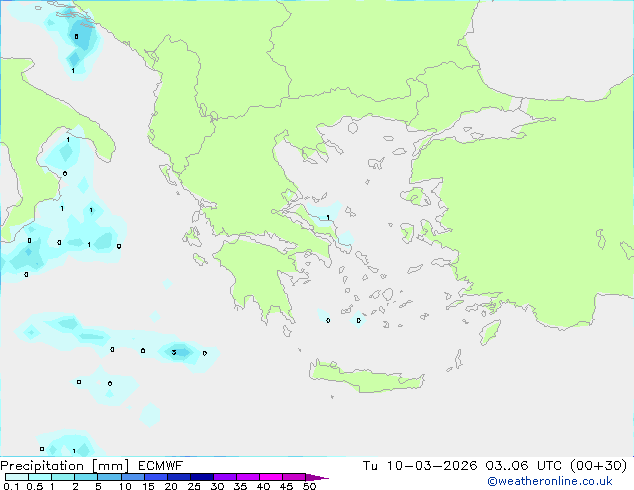Click the '3' precipitation value southwest of Greece
Screen dimensions: 634x490
pos(174,353)
